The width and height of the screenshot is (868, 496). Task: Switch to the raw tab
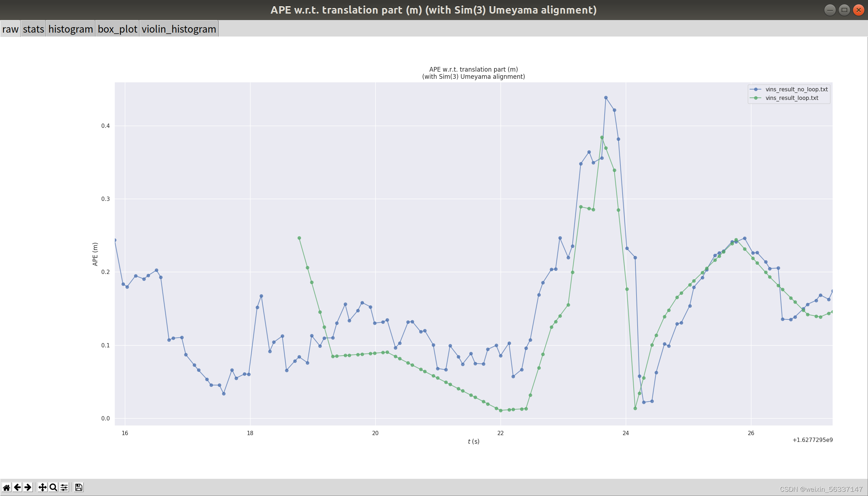(x=10, y=29)
